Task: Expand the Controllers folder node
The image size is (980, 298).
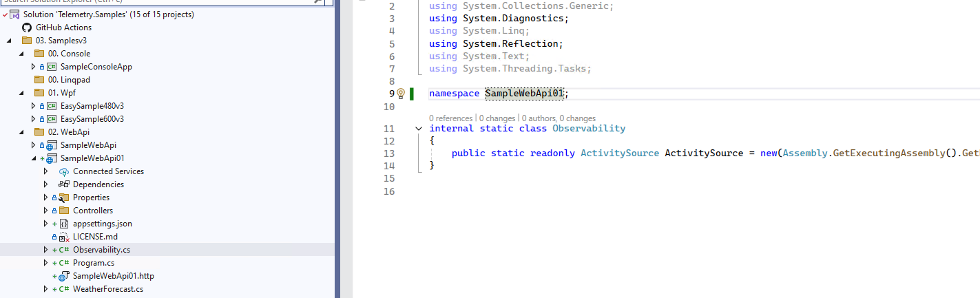Action: pos(46,211)
